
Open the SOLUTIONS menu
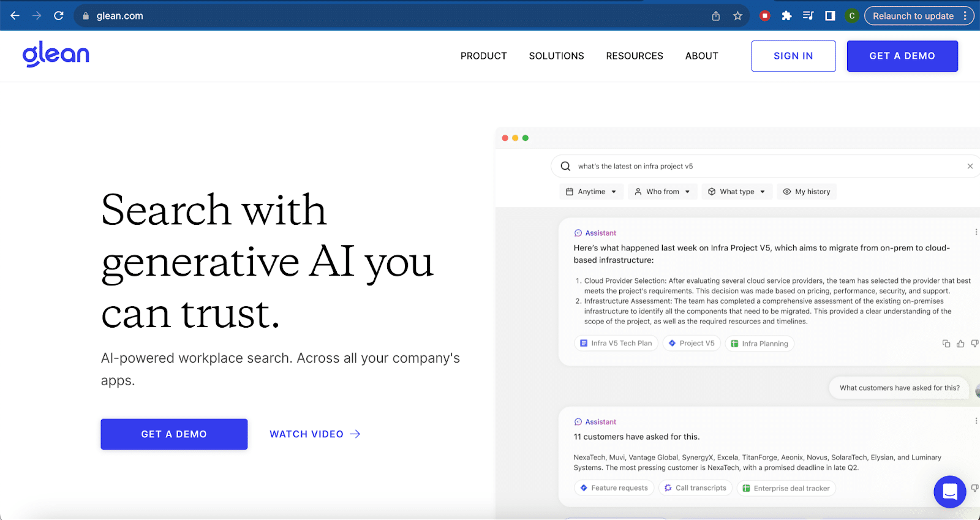556,56
